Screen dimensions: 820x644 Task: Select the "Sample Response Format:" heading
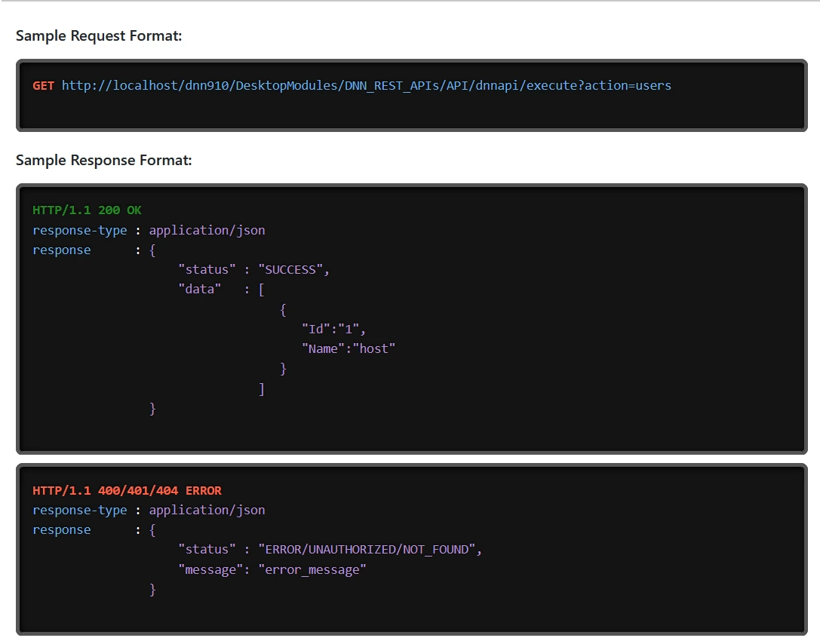point(103,160)
